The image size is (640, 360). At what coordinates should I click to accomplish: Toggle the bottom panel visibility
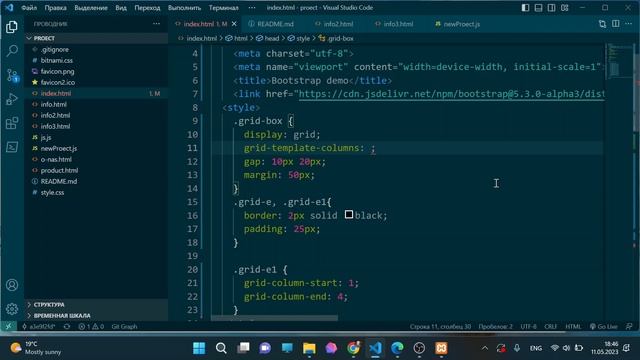[x=539, y=8]
